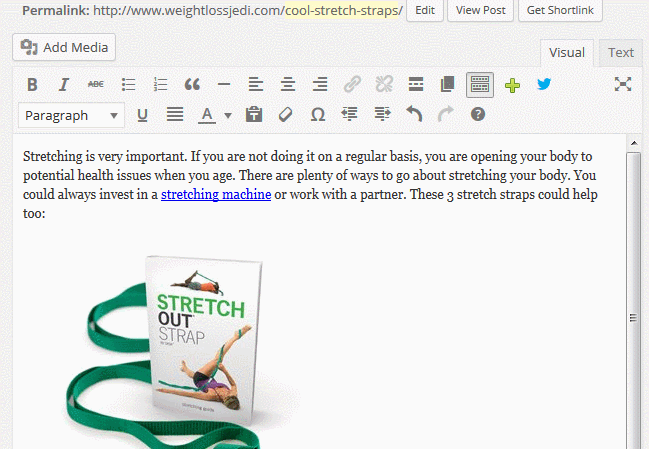Insert page break icon

click(x=447, y=85)
